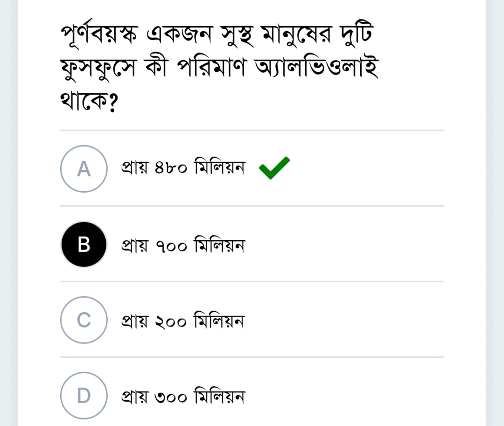Click the letter D inside its circle
This screenshot has width=504, height=426.
(84, 396)
